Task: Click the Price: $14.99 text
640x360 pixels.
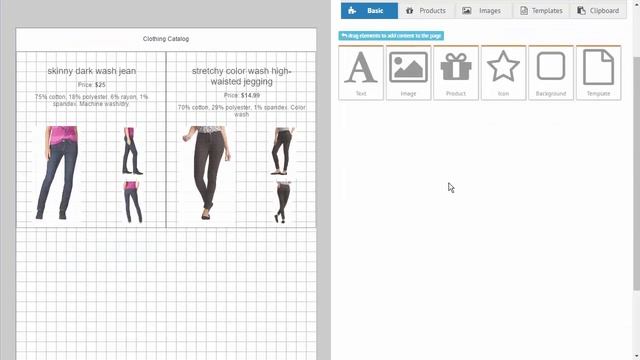Action: 242,96
